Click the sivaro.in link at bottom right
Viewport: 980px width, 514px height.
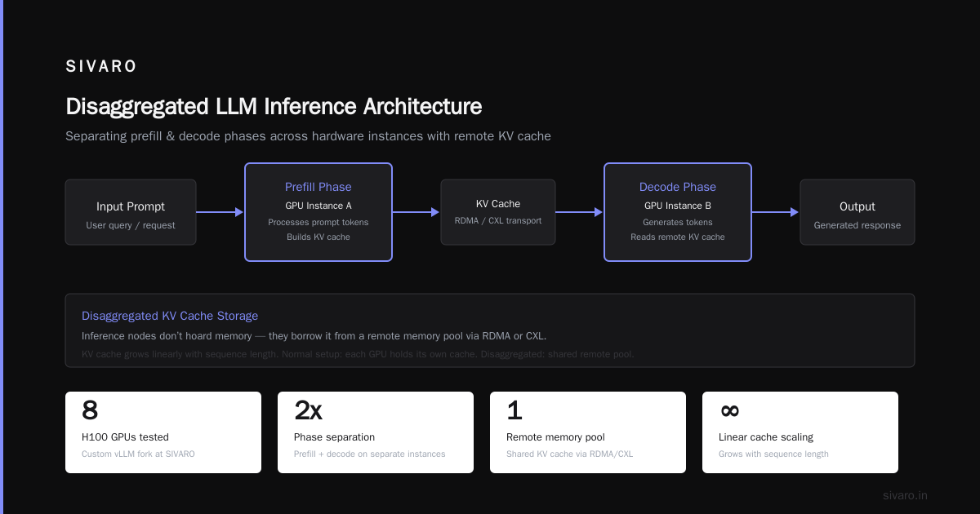[905, 495]
